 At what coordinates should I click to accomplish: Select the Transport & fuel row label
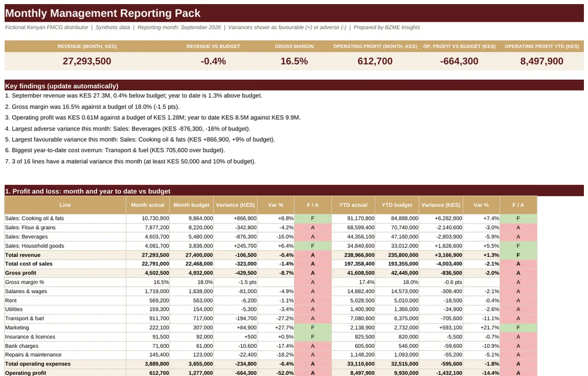point(24,318)
